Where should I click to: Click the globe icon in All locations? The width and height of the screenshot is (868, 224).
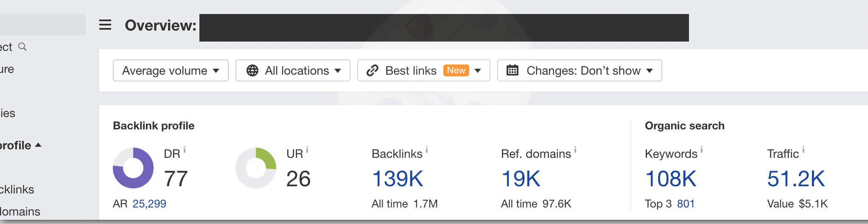tap(252, 70)
